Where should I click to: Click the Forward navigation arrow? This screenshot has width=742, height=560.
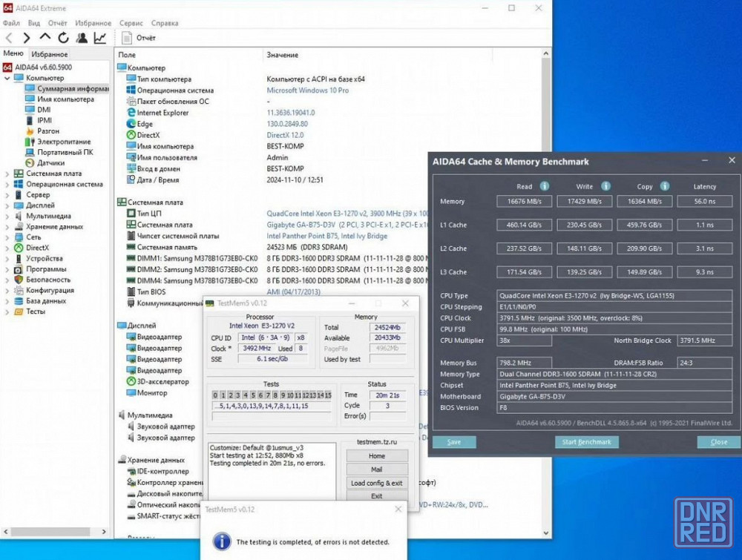pos(27,38)
